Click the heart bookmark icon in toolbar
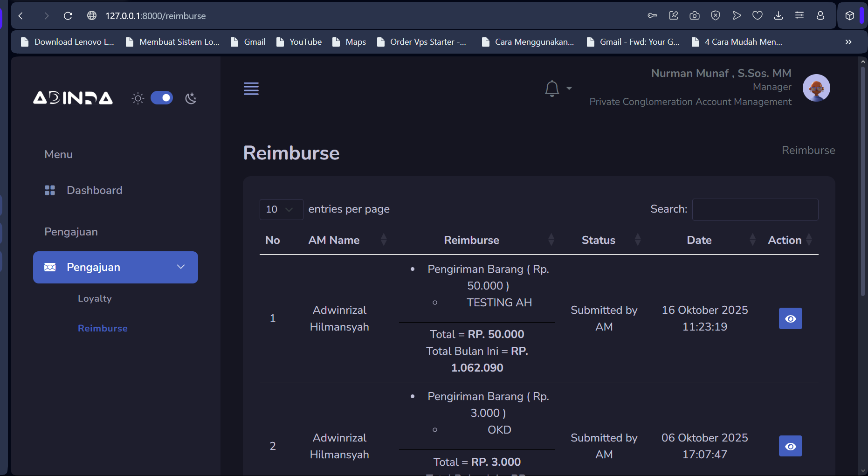 [x=757, y=16]
